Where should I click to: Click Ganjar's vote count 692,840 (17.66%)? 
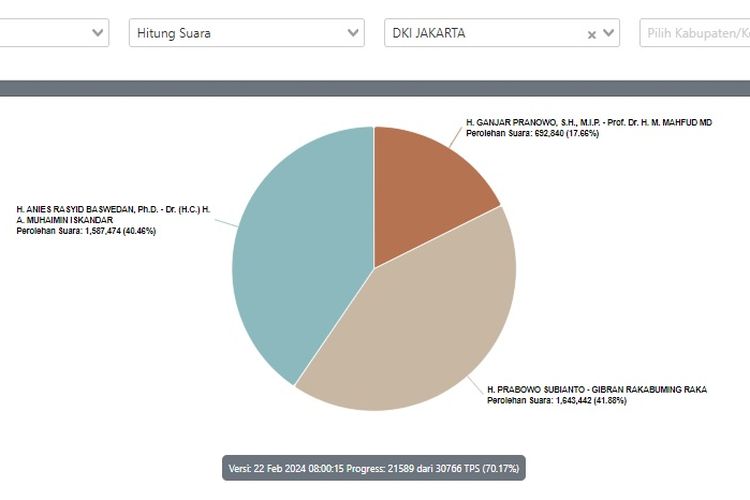click(532, 133)
